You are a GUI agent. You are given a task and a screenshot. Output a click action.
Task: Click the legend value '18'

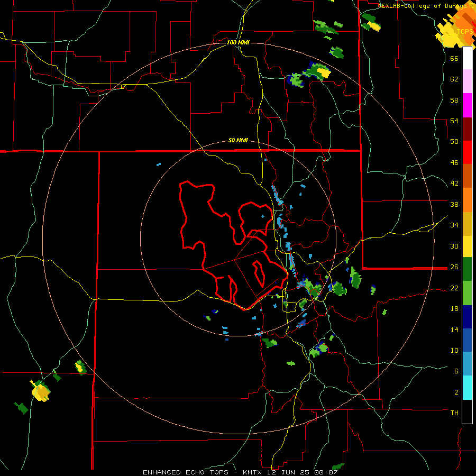coord(454,309)
